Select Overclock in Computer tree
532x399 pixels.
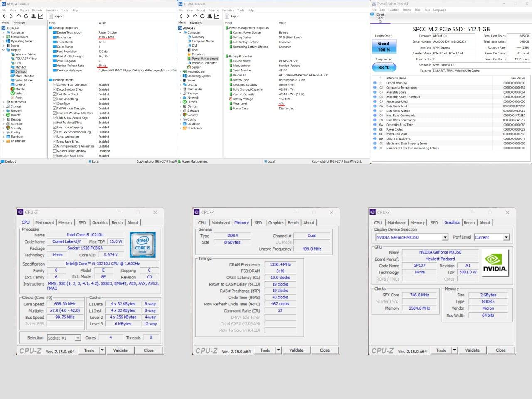pyautogui.click(x=196, y=54)
